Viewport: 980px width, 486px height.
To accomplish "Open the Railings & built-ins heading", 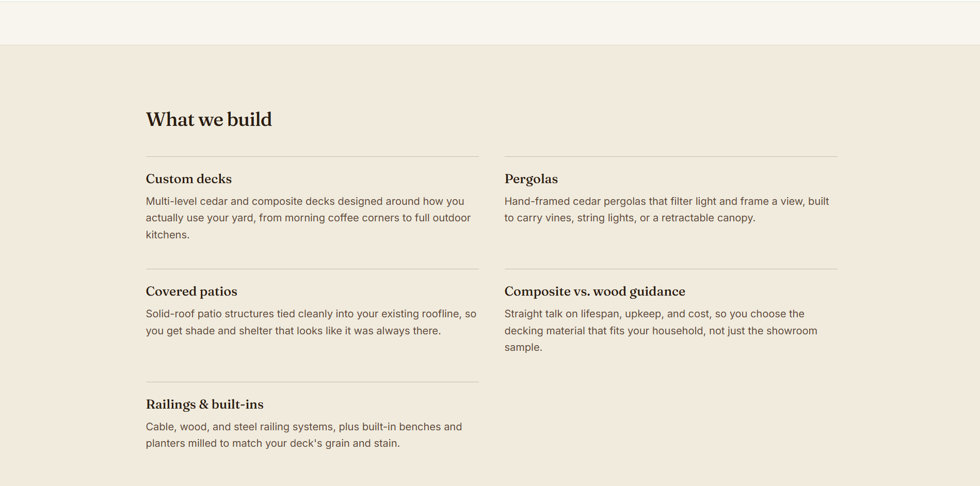I will 204,404.
